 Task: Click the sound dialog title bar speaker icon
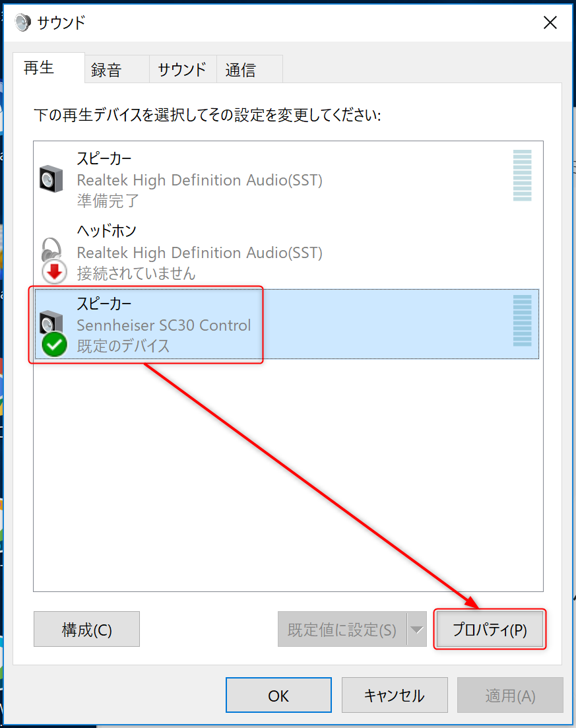[22, 22]
